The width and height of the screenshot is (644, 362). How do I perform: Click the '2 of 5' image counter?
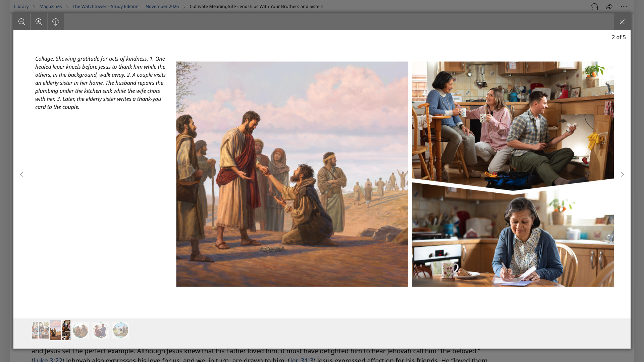click(619, 37)
